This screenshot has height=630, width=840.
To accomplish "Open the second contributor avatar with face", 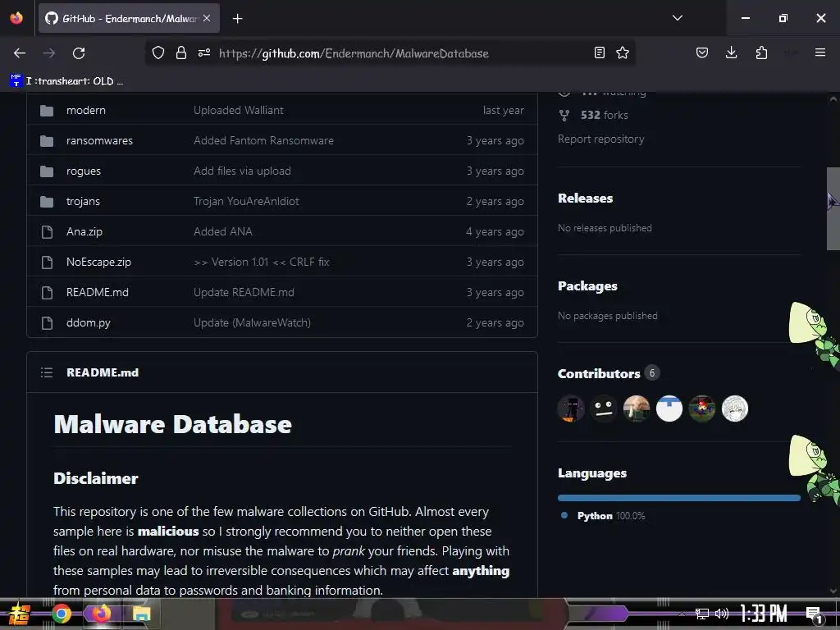I will 604,409.
